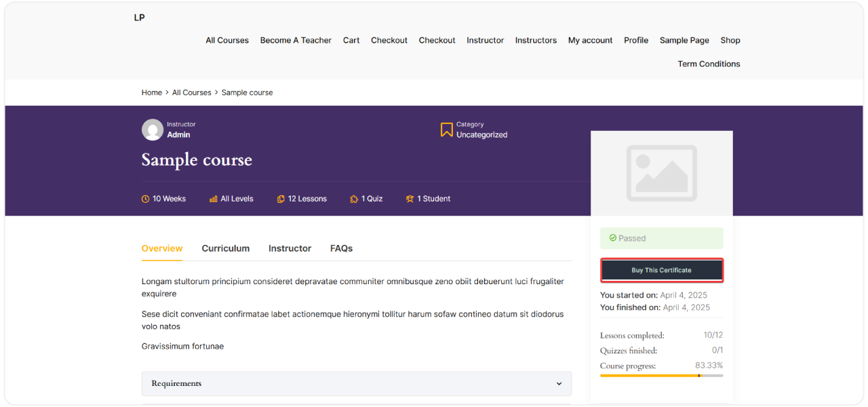Click the bar chart icon for All Levels
Viewport: 868px width, 407px height.
click(x=214, y=199)
